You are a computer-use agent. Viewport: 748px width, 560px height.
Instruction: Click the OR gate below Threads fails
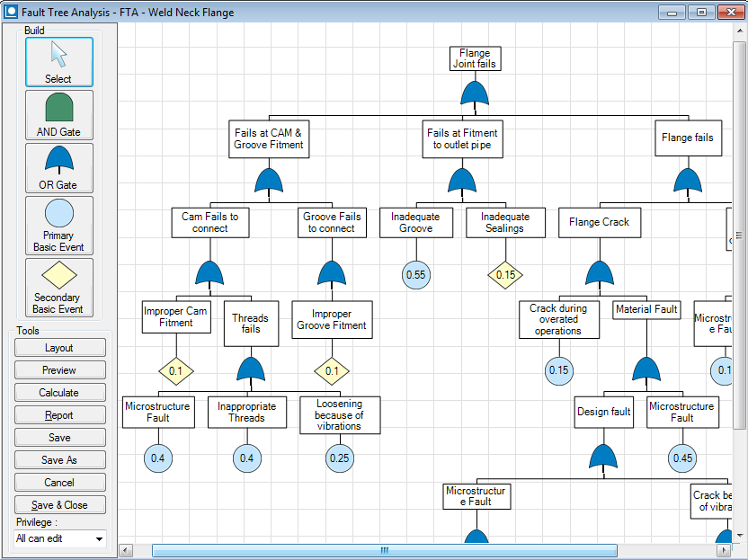coord(250,369)
